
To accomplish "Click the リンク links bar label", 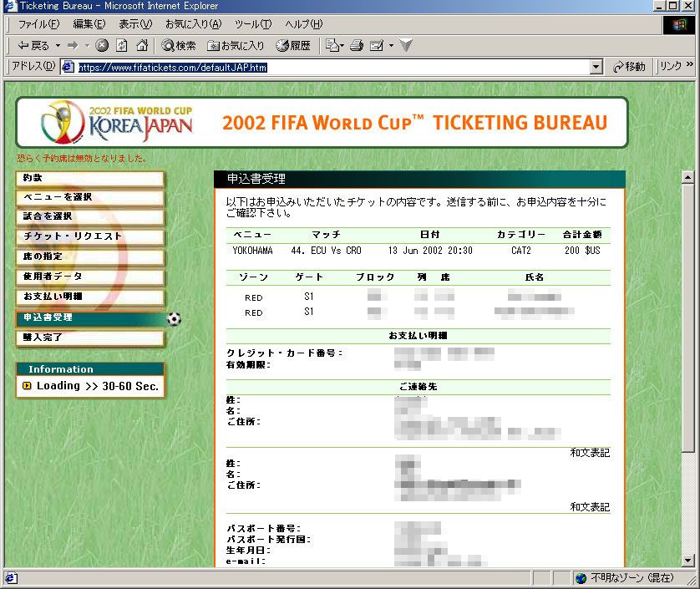I will [671, 66].
